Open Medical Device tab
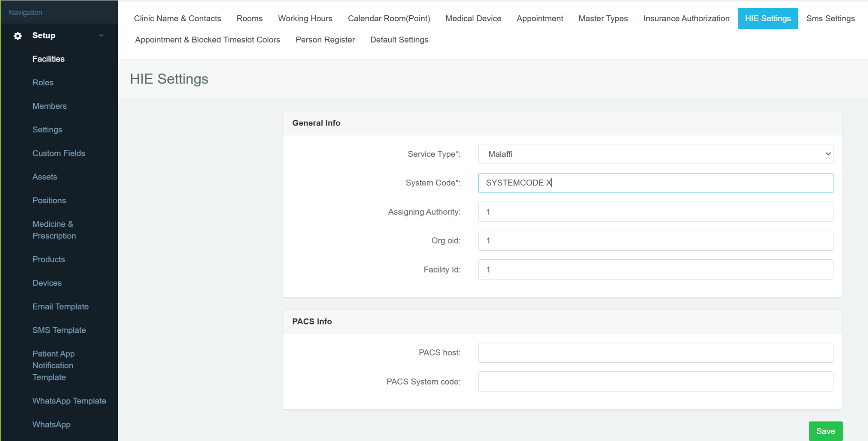The height and width of the screenshot is (441, 868). (x=473, y=19)
